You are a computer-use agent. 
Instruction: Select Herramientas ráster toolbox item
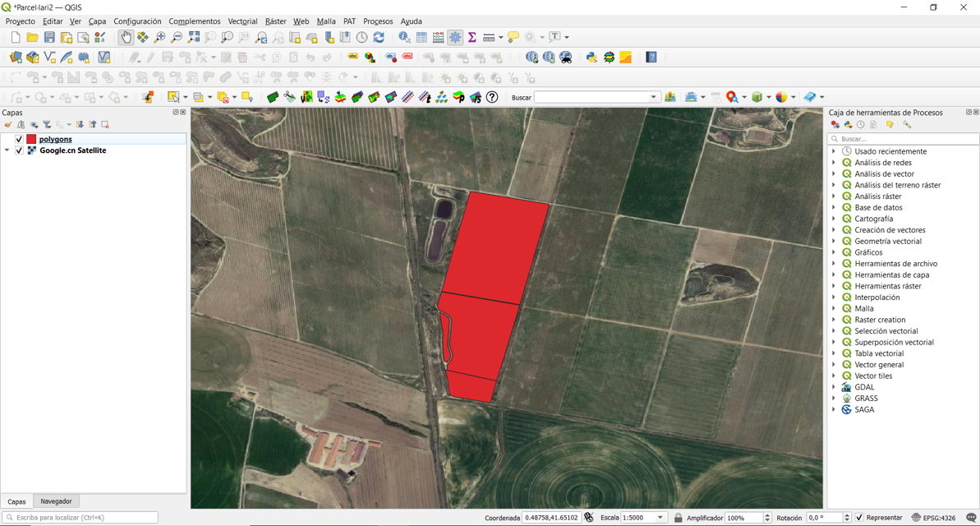click(x=887, y=287)
